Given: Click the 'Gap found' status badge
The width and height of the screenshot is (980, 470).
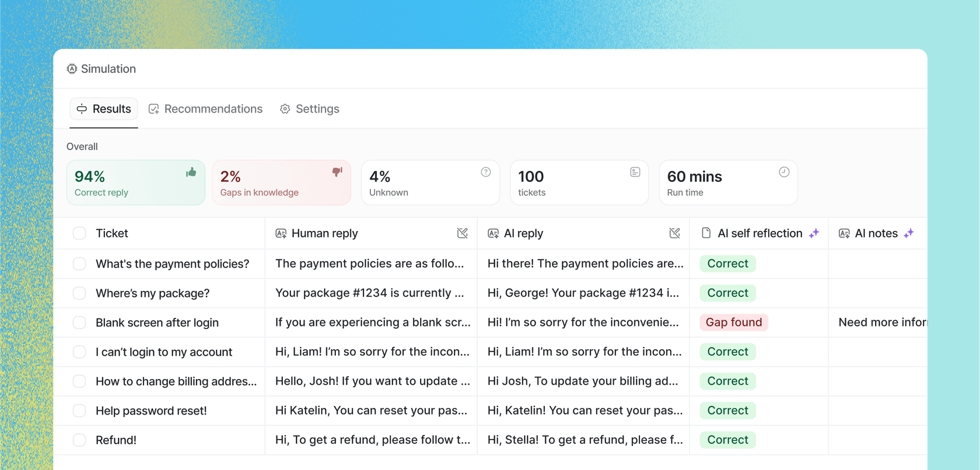Looking at the screenshot, I should pyautogui.click(x=733, y=322).
